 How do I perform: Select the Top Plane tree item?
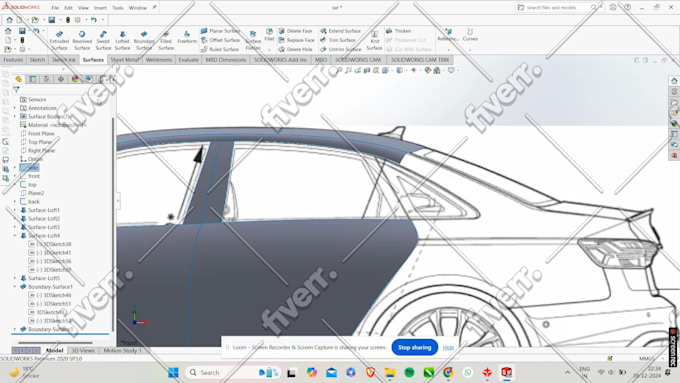[x=36, y=142]
